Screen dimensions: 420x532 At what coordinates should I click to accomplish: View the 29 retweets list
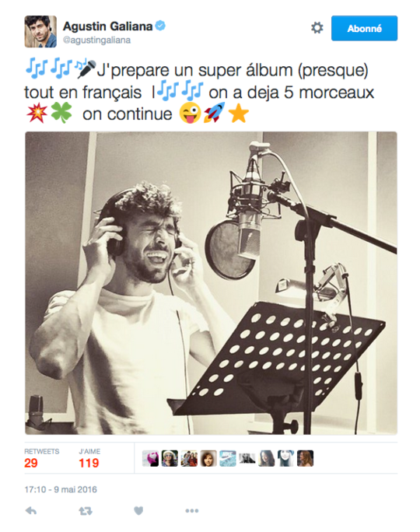click(41, 458)
